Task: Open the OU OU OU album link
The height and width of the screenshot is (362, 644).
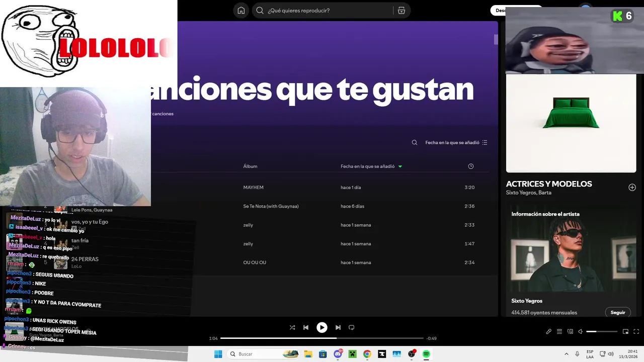Action: [x=255, y=262]
